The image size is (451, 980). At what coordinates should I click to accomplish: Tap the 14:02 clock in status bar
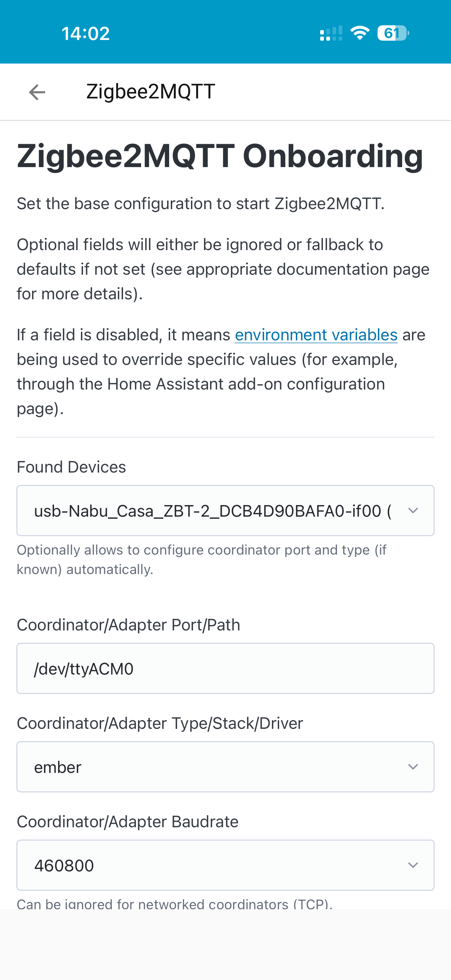(x=85, y=33)
